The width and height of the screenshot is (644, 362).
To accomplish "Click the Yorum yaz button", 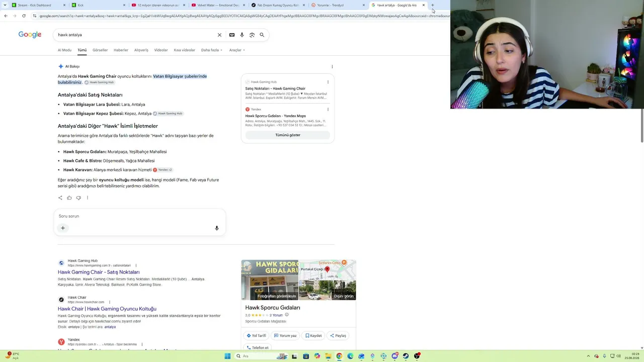I will click(285, 335).
